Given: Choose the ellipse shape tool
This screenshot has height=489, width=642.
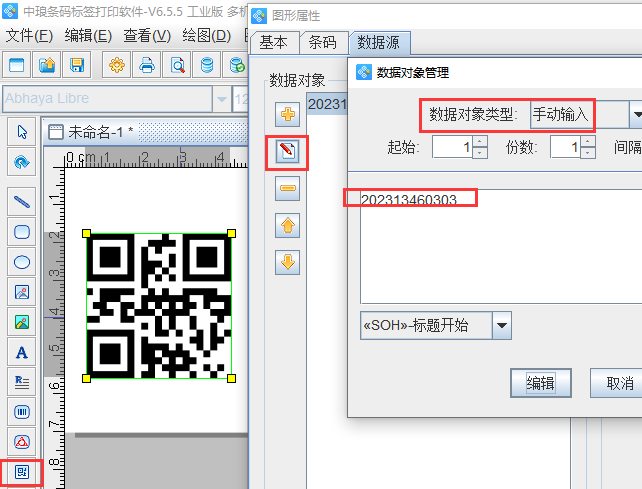Looking at the screenshot, I should (x=21, y=262).
